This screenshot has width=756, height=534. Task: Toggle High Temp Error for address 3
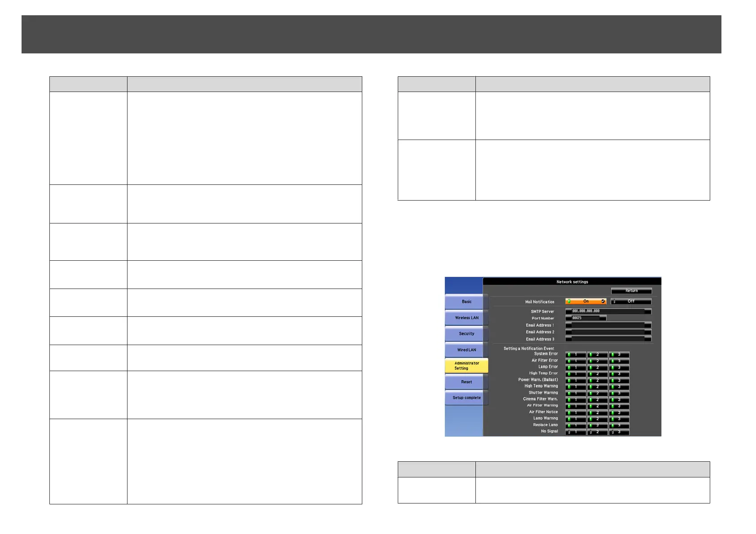pos(619,374)
